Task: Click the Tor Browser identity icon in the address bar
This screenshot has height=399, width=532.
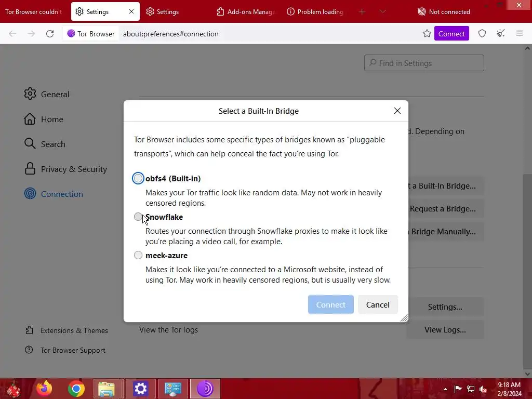Action: 91,34
